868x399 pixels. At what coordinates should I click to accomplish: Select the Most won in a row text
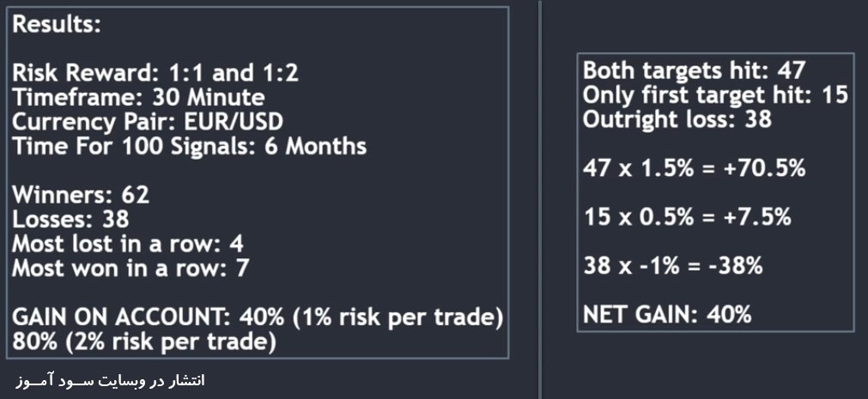point(131,269)
